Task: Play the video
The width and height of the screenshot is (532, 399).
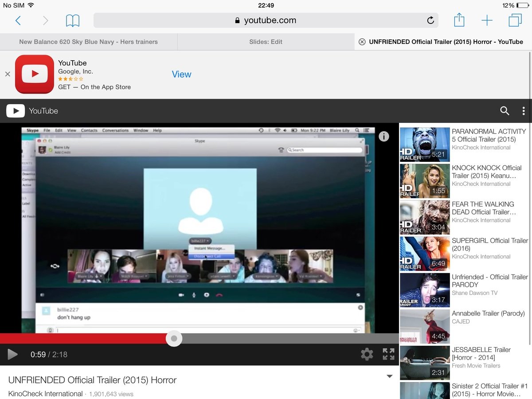Action: click(13, 354)
